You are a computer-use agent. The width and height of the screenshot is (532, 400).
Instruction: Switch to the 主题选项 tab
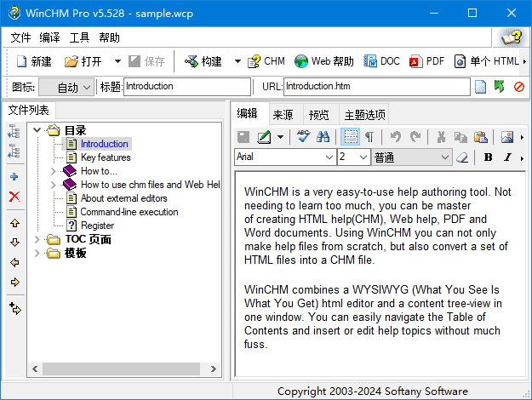(x=365, y=116)
